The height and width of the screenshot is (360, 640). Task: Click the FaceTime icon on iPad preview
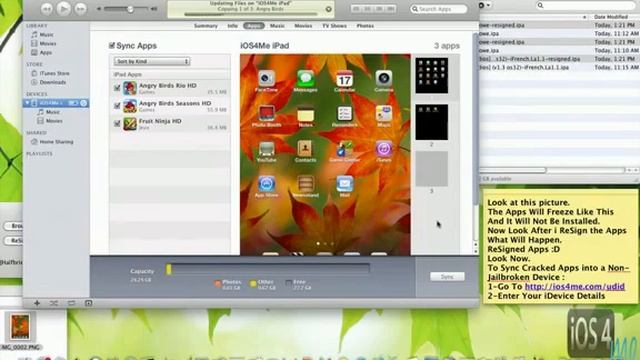267,78
